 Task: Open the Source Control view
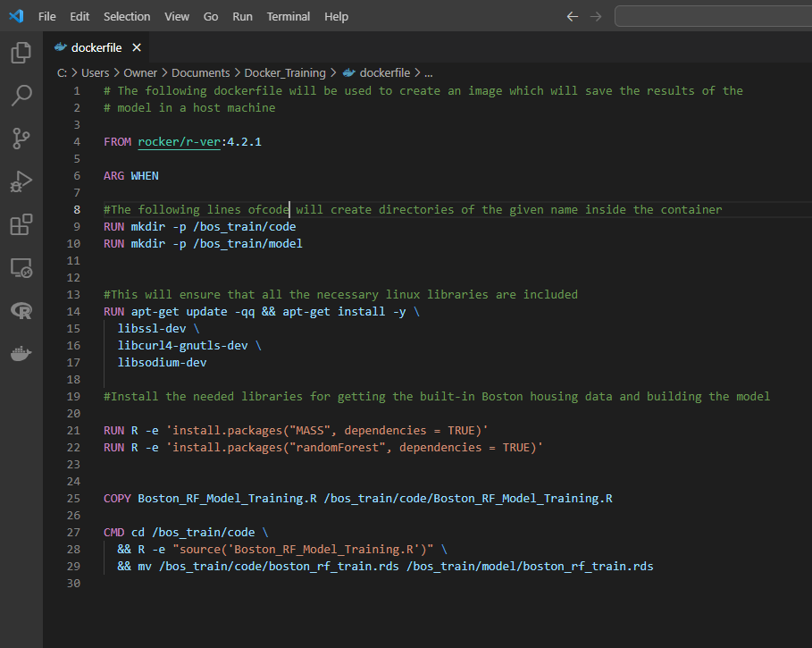[x=21, y=139]
